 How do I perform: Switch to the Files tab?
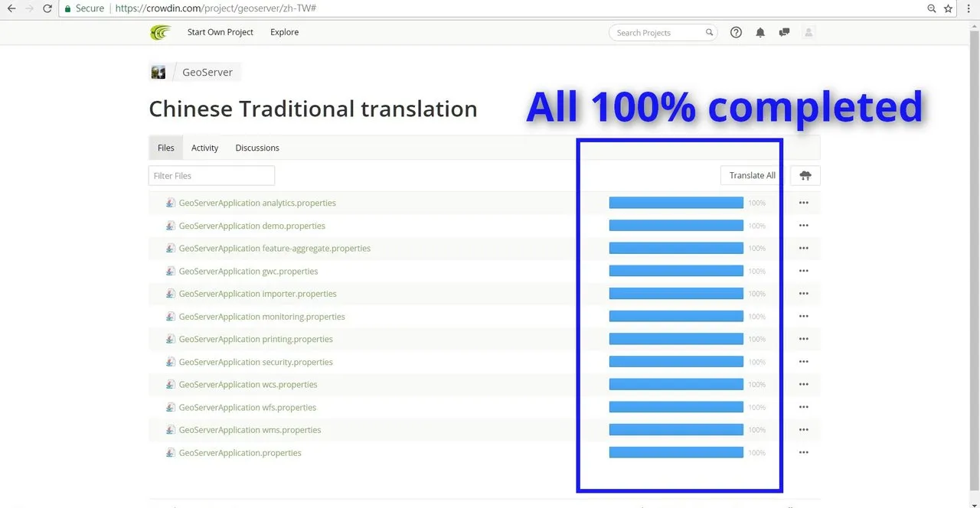click(166, 148)
